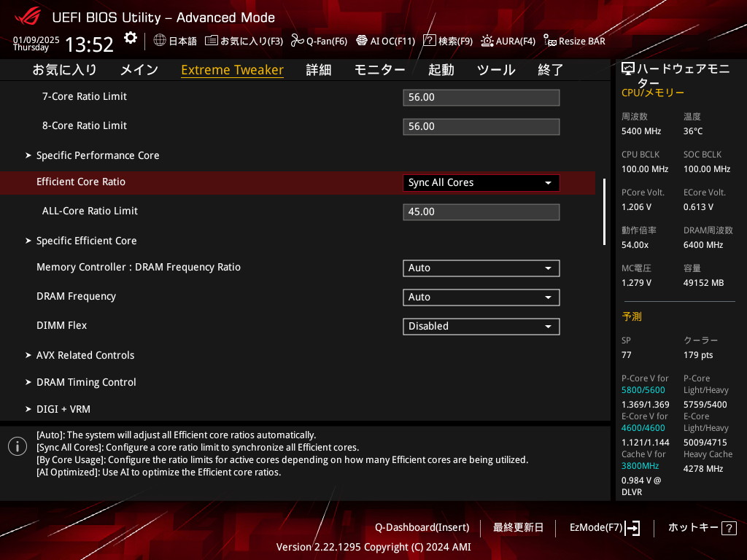Click the settings gear icon beside clock
Screen dimensions: 747x560
pos(130,38)
